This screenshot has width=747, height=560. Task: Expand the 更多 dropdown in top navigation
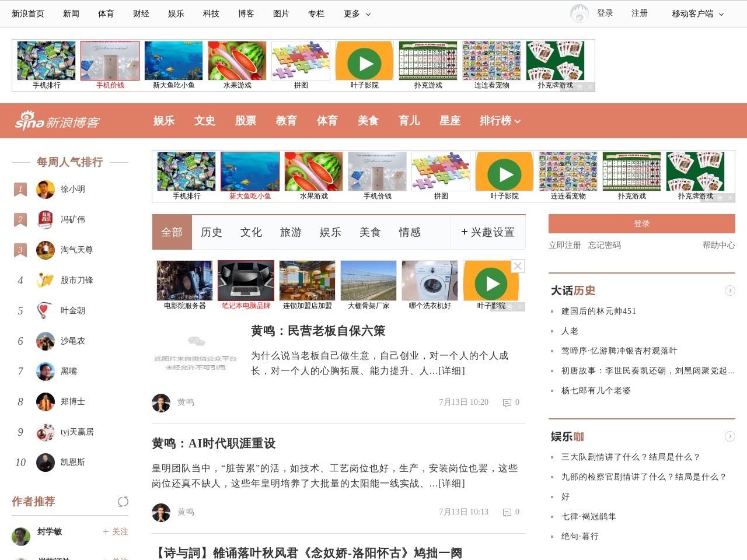pos(357,13)
